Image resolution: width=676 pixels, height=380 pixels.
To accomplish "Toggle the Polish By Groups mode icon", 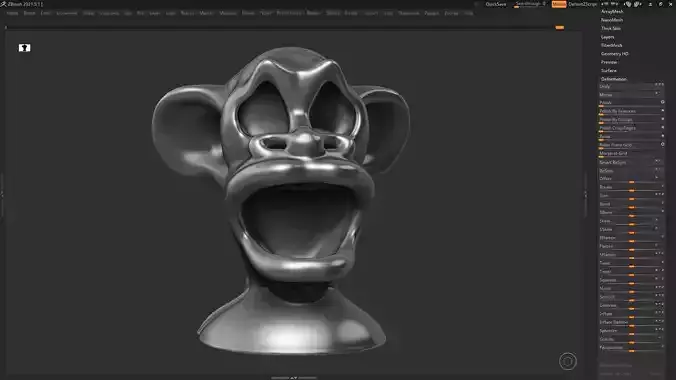I will (663, 119).
